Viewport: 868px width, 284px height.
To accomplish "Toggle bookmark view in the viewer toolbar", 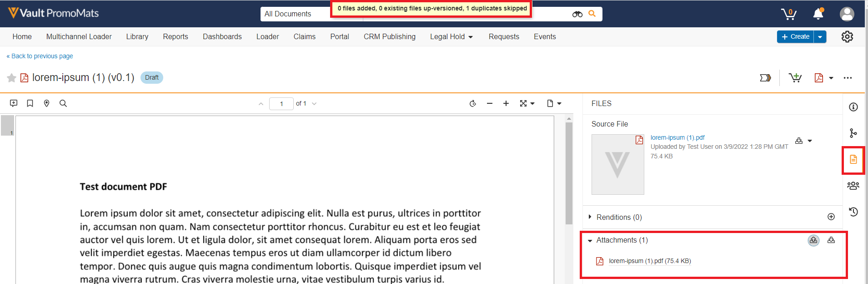I will pyautogui.click(x=30, y=103).
